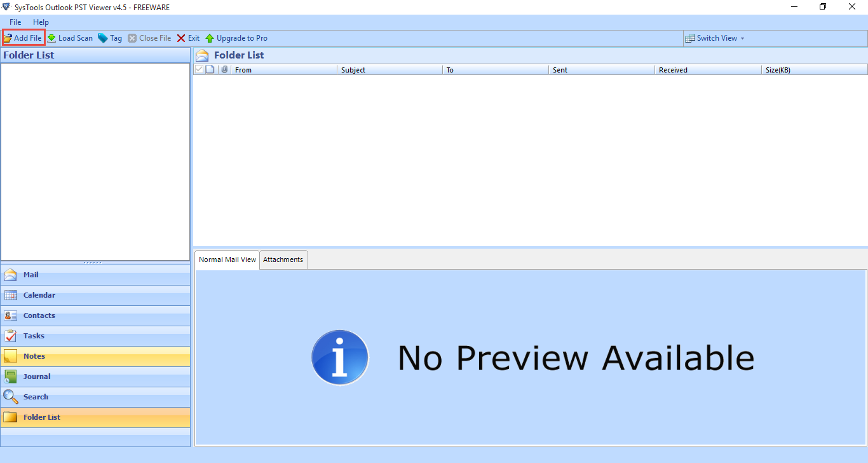The width and height of the screenshot is (868, 463).
Task: Switch to the Normal Mail View tab
Action: pyautogui.click(x=227, y=259)
